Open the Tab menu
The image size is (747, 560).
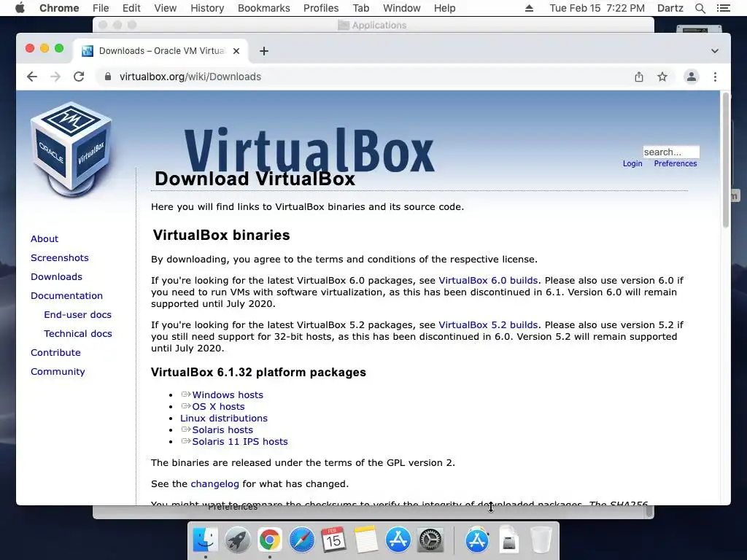[360, 8]
